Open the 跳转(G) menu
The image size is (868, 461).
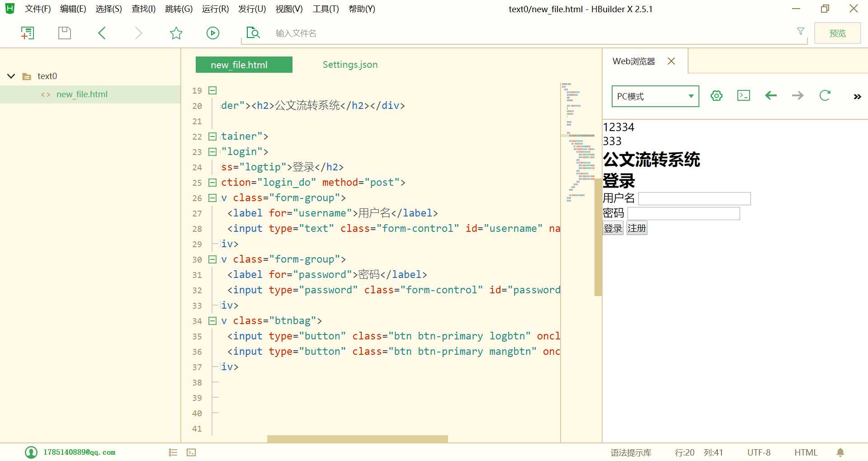(179, 9)
